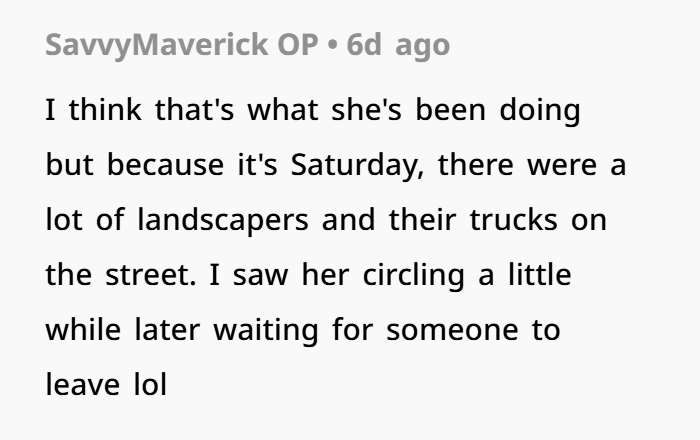Open the 6d ago timestamp permalink
The image size is (700, 440).
(x=398, y=45)
